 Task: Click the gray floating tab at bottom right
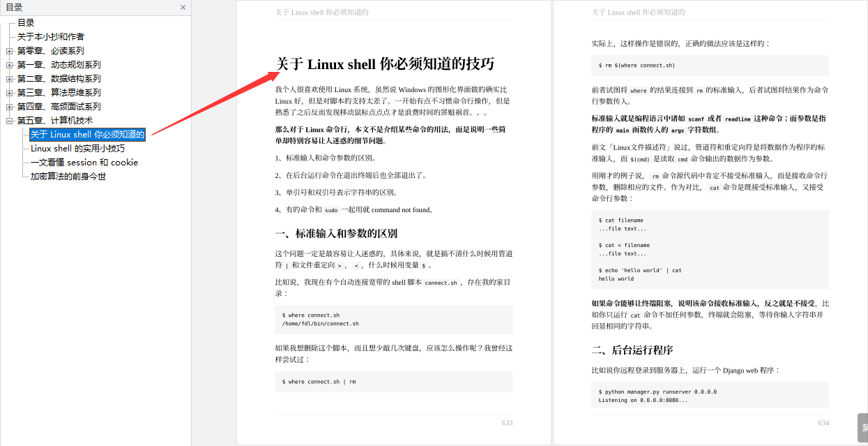[862, 428]
